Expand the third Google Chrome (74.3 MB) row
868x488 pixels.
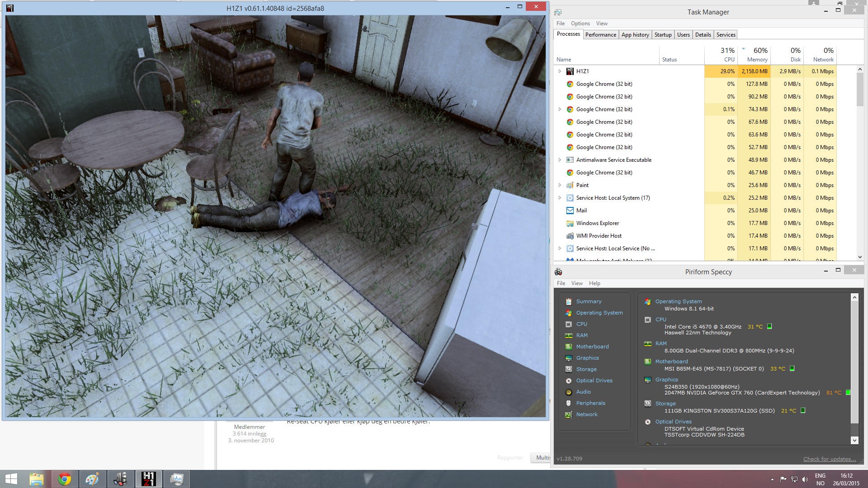pos(560,109)
